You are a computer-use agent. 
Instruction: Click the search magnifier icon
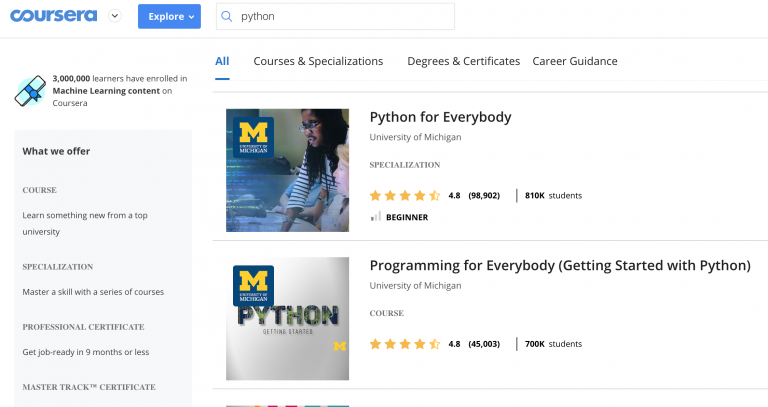[227, 16]
